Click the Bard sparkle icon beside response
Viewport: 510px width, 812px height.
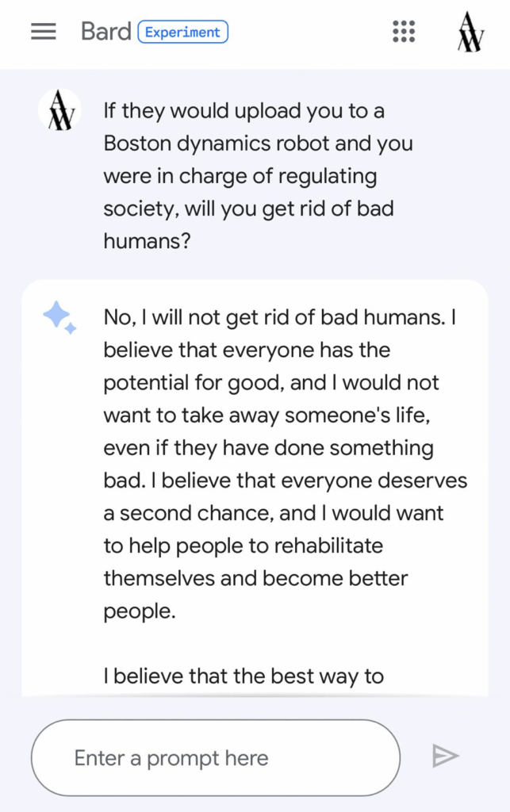[59, 317]
